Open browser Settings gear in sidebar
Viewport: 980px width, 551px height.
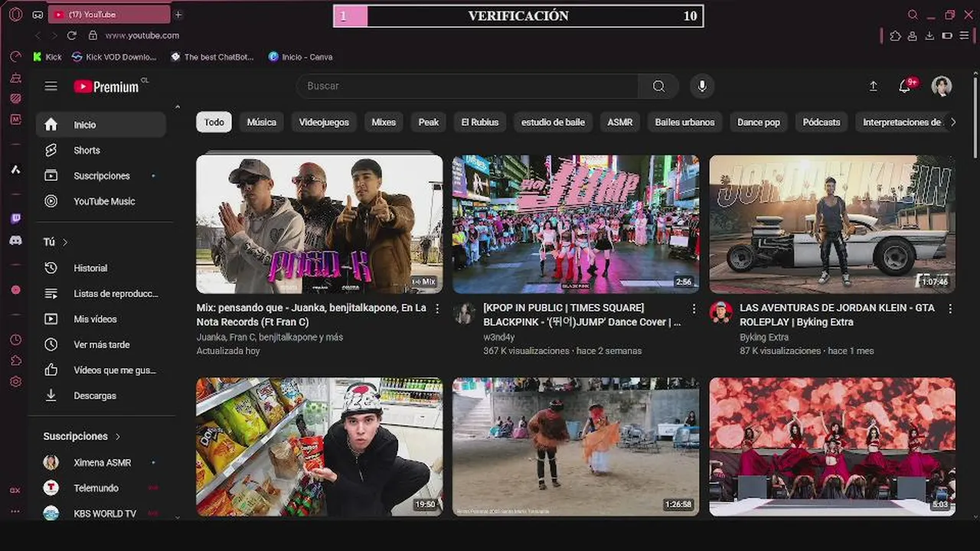[15, 381]
